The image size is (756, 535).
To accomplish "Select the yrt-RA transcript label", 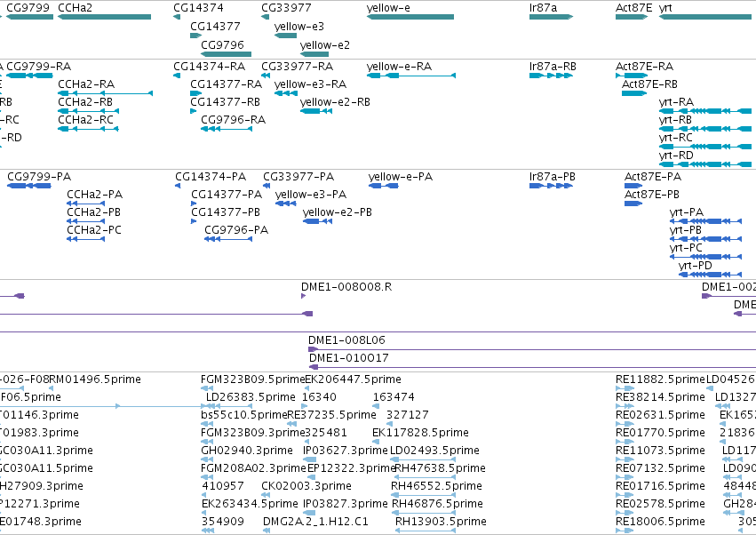I will (x=676, y=102).
